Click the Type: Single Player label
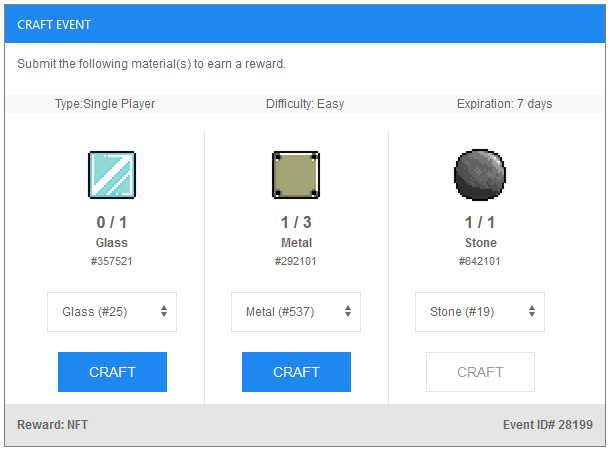The image size is (611, 453). 105,104
